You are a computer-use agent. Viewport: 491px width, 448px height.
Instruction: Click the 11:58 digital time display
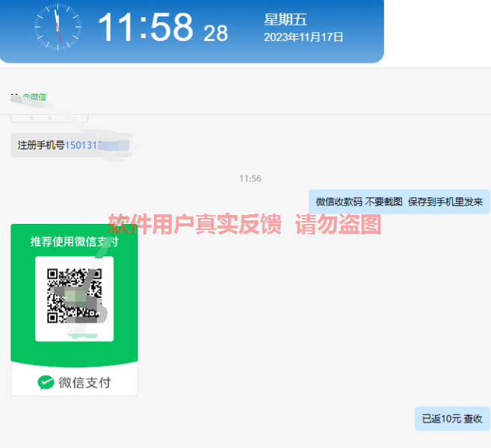146,27
